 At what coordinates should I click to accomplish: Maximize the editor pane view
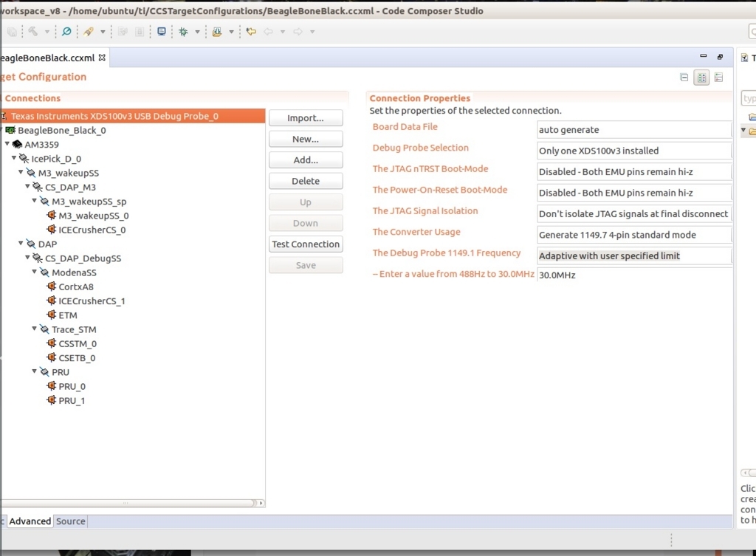click(721, 57)
